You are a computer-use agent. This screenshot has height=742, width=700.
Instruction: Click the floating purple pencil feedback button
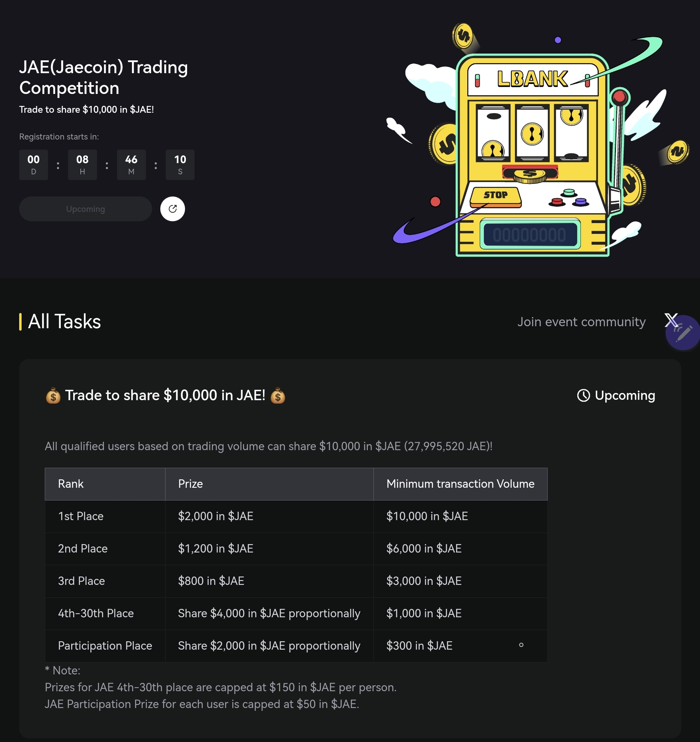click(x=683, y=333)
